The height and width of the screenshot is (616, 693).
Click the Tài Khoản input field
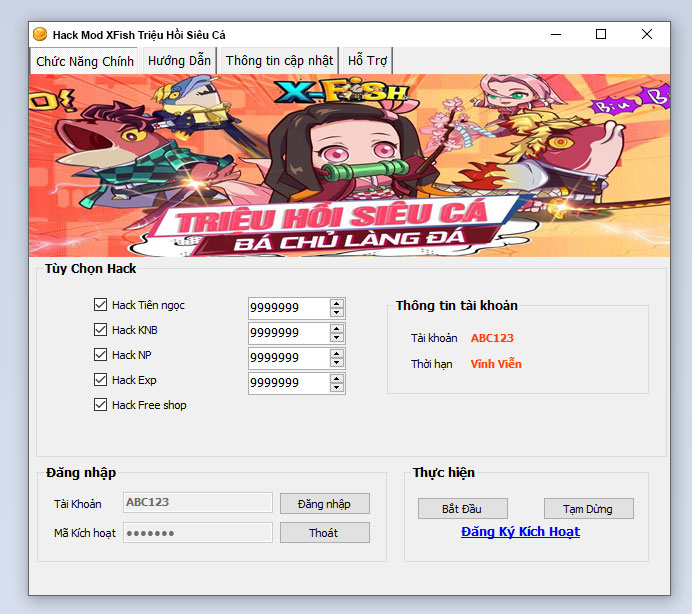click(x=198, y=502)
